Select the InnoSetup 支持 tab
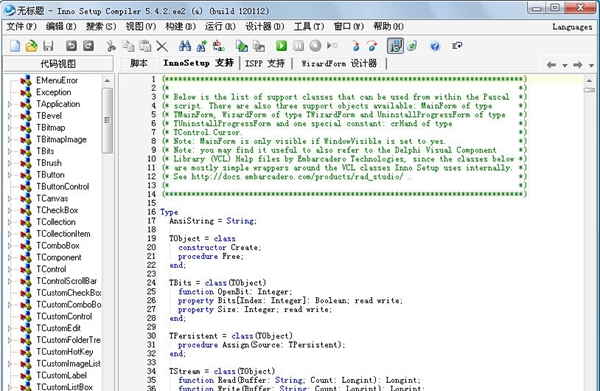Image resolution: width=600 pixels, height=391 pixels. (198, 63)
